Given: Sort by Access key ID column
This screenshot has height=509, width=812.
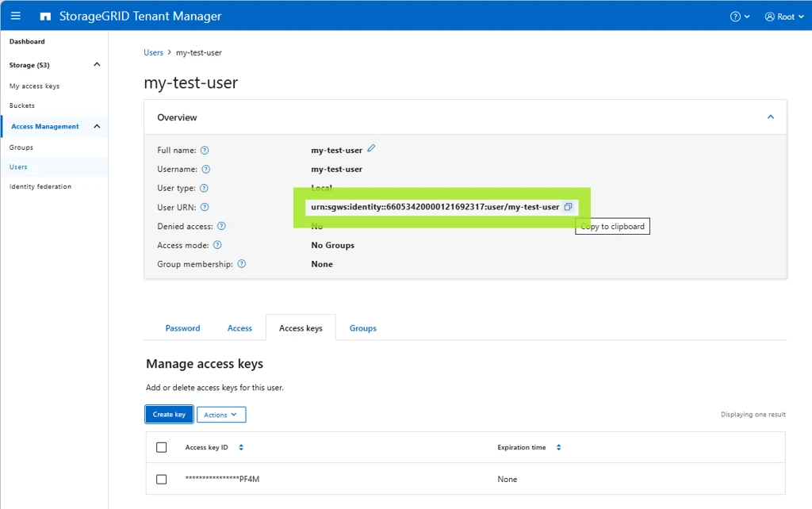Looking at the screenshot, I should 241,447.
